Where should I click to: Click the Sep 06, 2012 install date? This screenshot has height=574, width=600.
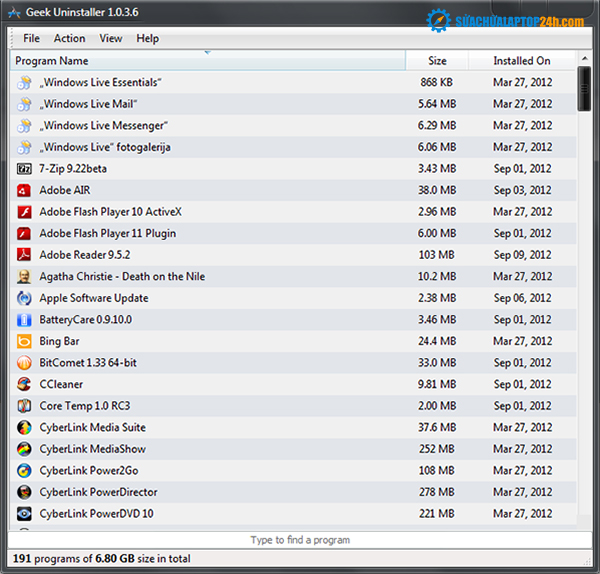[x=522, y=298]
